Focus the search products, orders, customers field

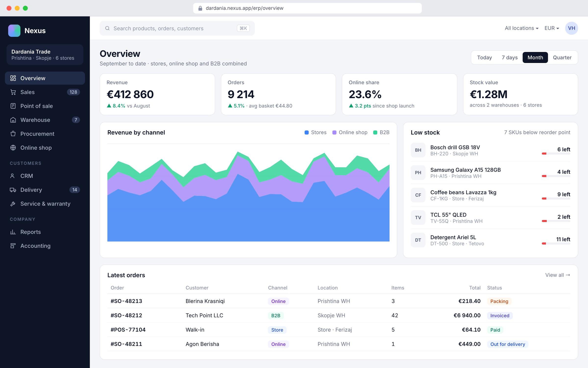[x=177, y=28]
